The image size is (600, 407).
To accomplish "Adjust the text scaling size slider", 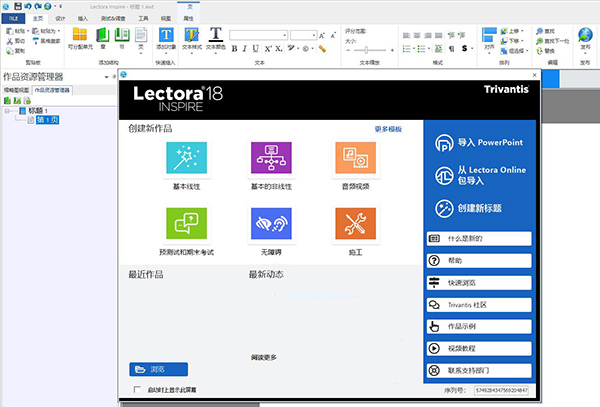I will [366, 50].
